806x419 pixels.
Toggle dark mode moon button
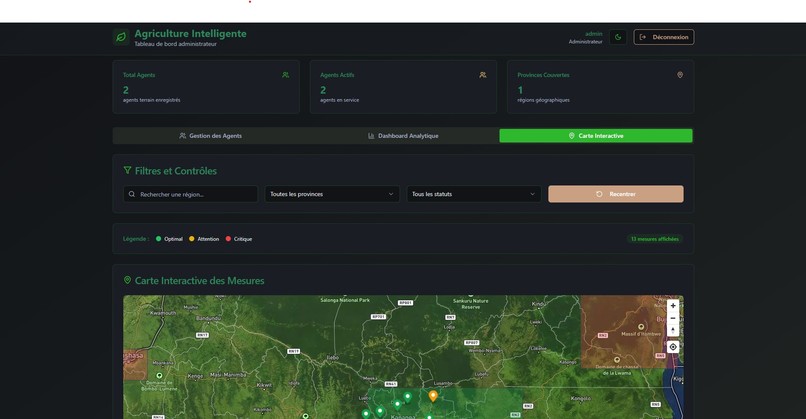click(618, 37)
